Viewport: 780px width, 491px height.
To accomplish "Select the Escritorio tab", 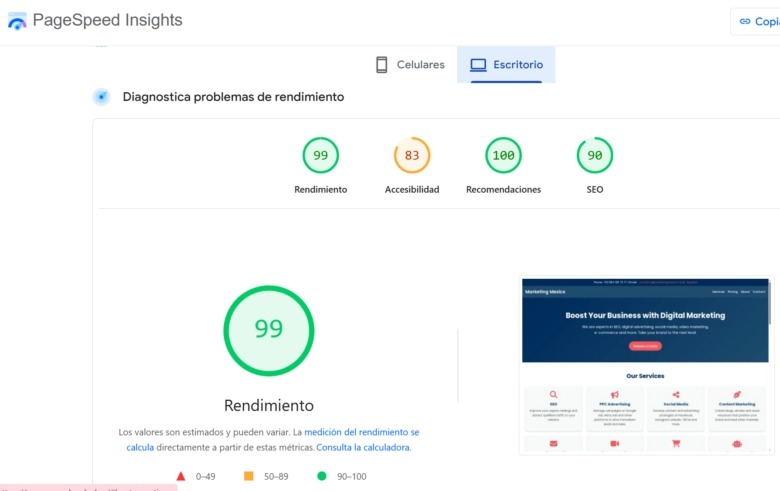I will [x=506, y=65].
